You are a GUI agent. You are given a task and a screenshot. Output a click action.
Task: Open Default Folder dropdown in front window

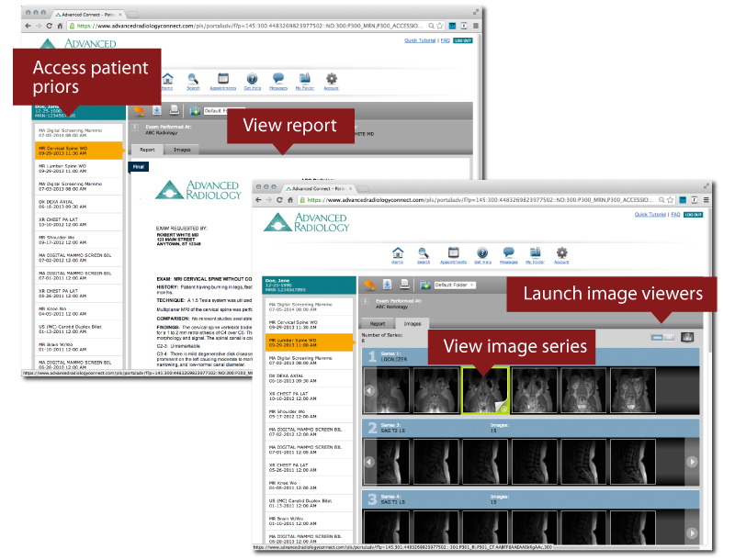pos(454,285)
